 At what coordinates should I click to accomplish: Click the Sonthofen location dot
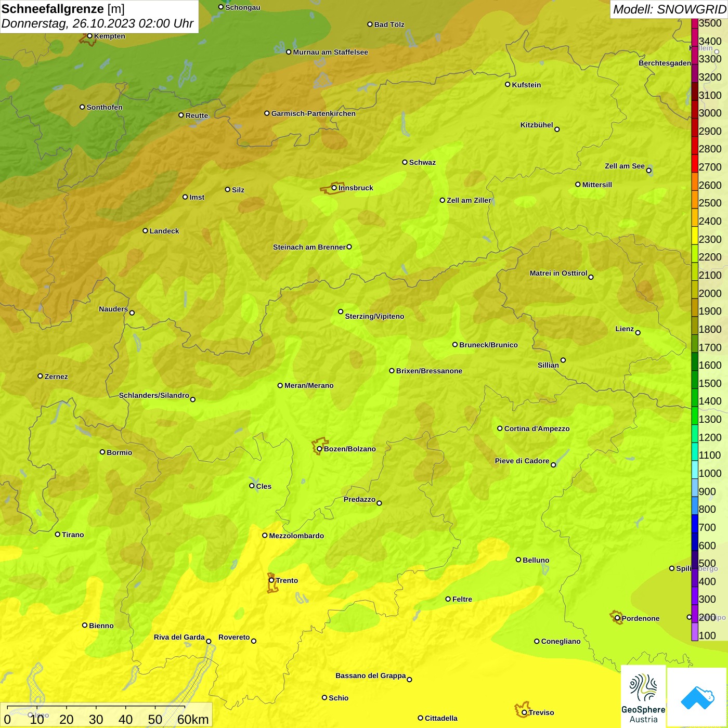(82, 107)
